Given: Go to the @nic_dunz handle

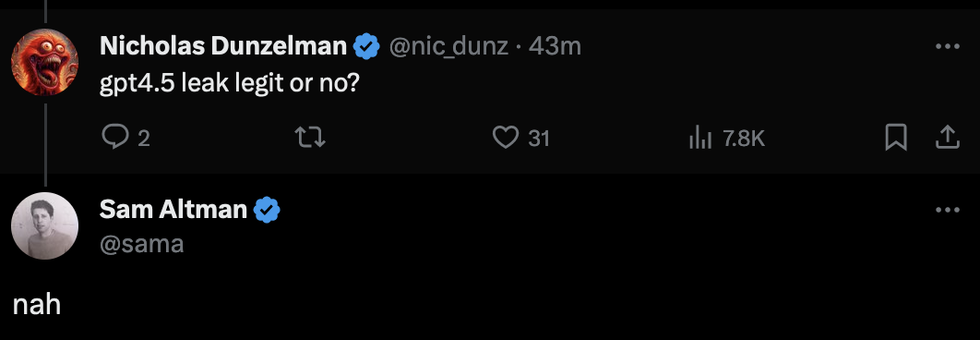Looking at the screenshot, I should pyautogui.click(x=448, y=46).
